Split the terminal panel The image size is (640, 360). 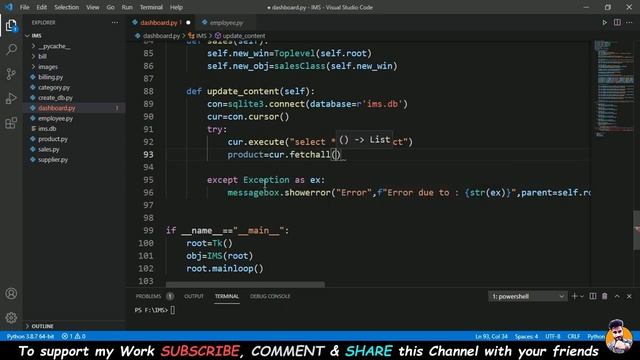click(593, 296)
